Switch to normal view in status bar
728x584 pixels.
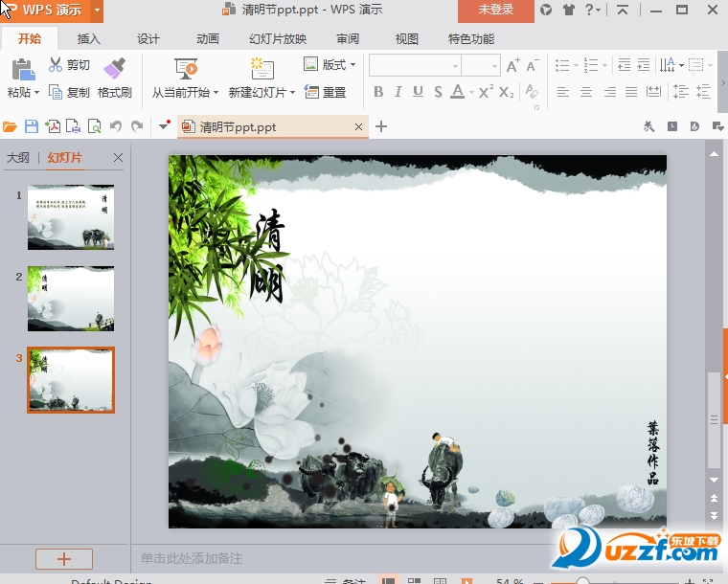tap(388, 580)
